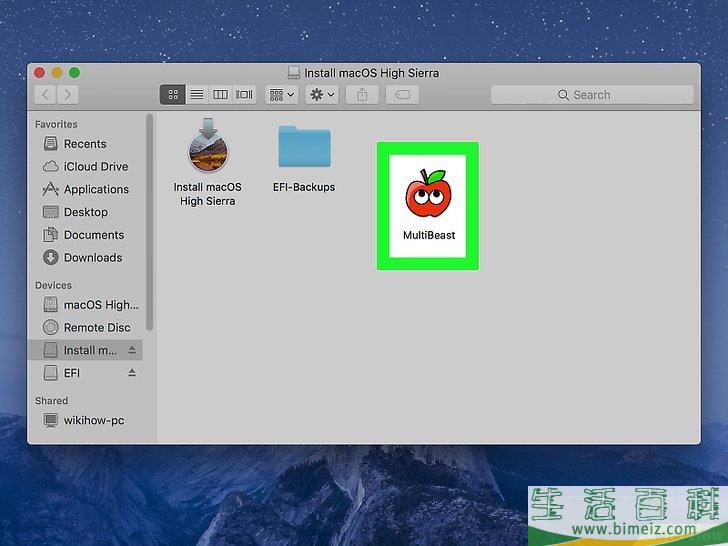
Task: Open Documents in the sidebar
Action: click(x=84, y=235)
